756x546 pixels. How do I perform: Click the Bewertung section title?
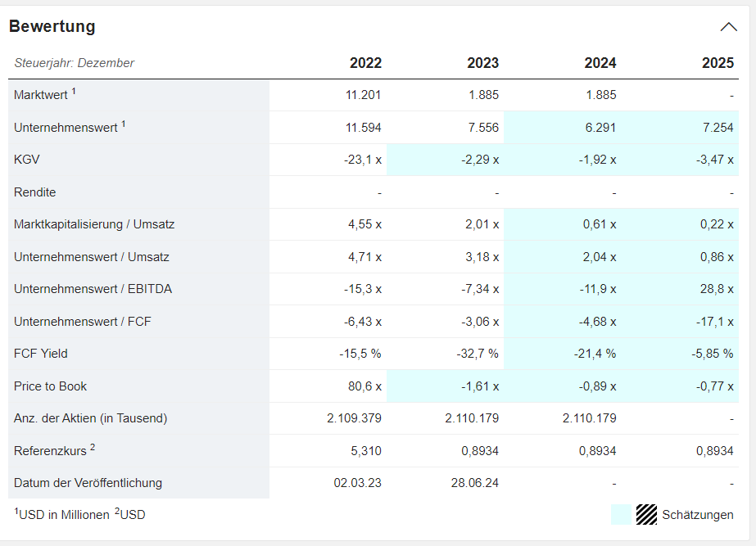coord(52,26)
